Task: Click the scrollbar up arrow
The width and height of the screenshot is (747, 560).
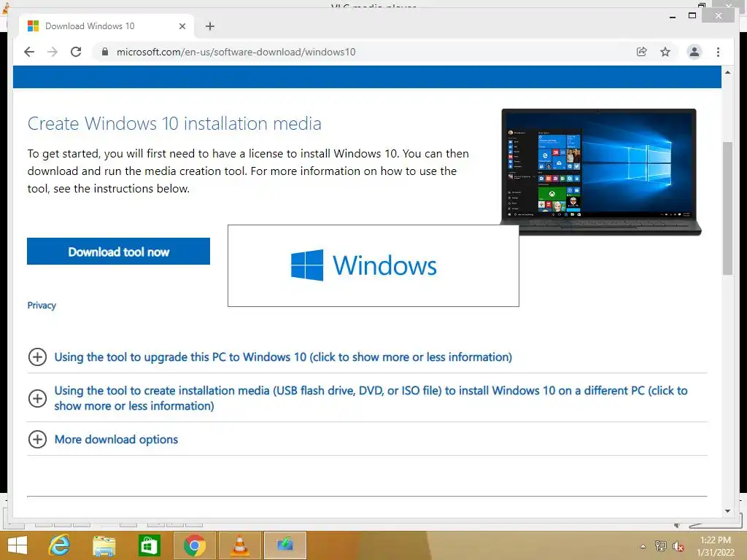Action: click(727, 72)
